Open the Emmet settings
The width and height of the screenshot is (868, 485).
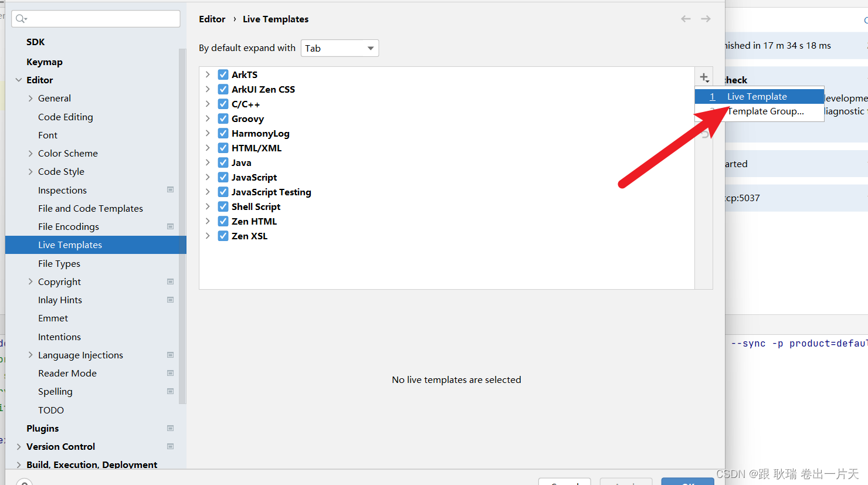tap(53, 318)
